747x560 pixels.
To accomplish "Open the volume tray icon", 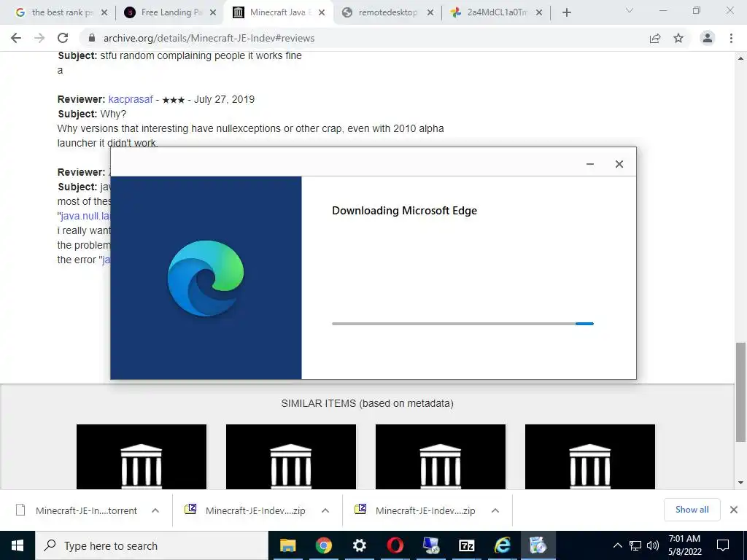I will [x=653, y=545].
